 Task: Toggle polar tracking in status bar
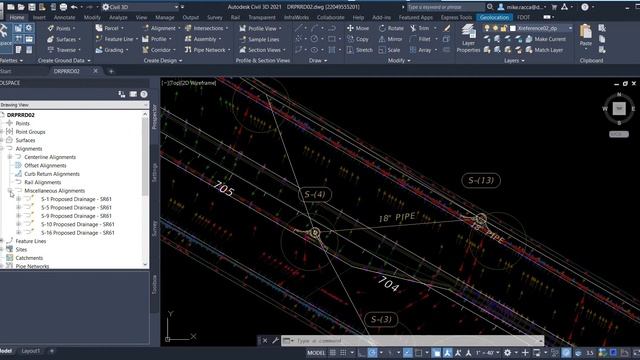[372, 353]
